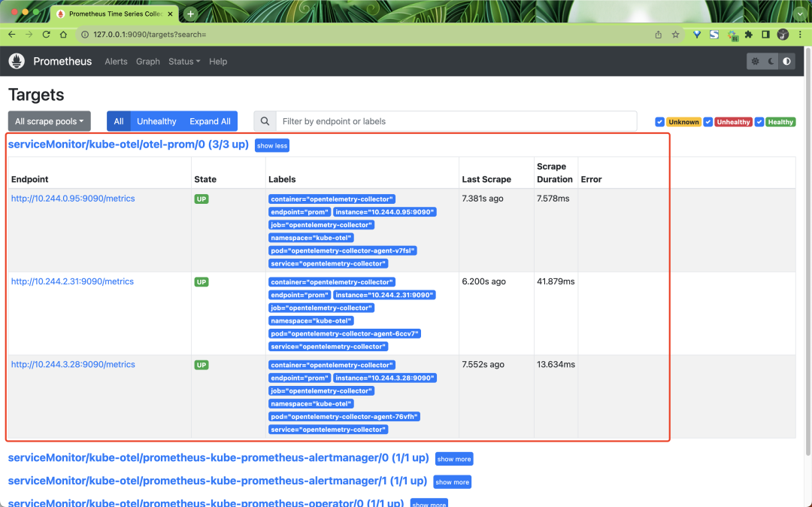
Task: Open endpoint http://10.244.3.28:9090/metrics
Action: pos(73,364)
